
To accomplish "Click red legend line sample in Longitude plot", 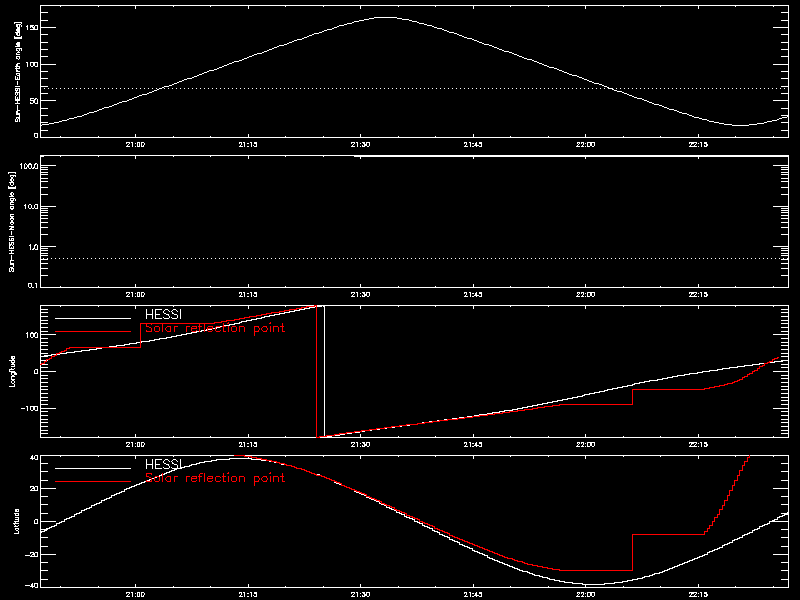I will click(x=93, y=332).
